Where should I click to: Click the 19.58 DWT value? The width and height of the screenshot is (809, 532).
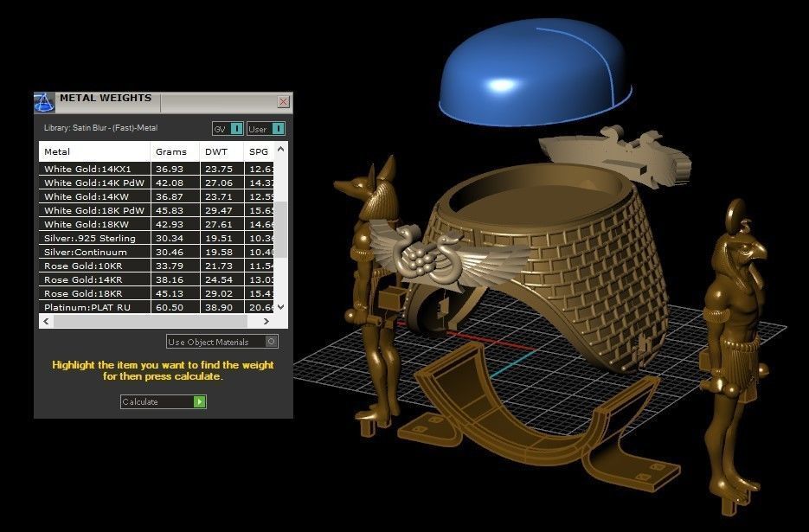[x=219, y=253]
